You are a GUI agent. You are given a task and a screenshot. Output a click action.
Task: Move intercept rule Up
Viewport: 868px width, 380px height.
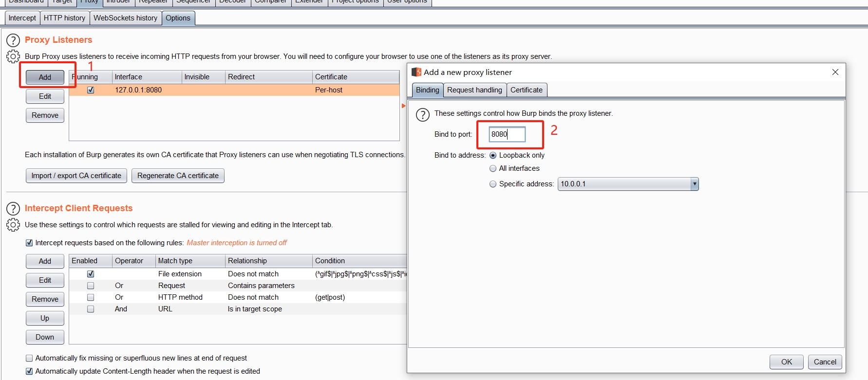pos(45,318)
